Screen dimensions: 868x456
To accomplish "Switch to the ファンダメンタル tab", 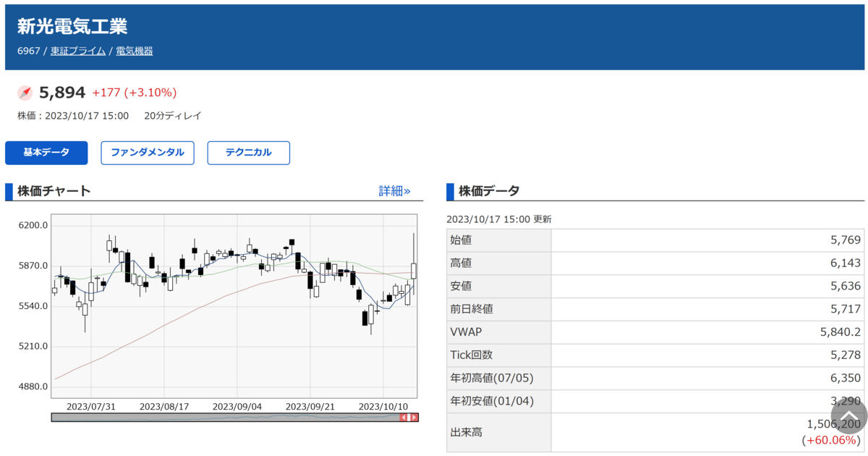I will (x=148, y=153).
